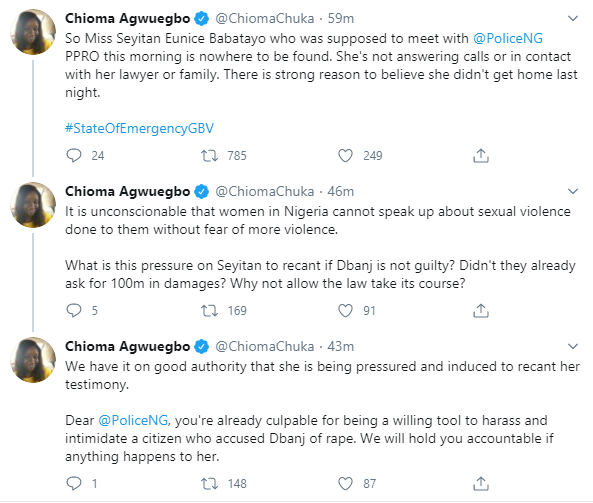Reply to the 59m tweet about Seyitan

pos(74,155)
